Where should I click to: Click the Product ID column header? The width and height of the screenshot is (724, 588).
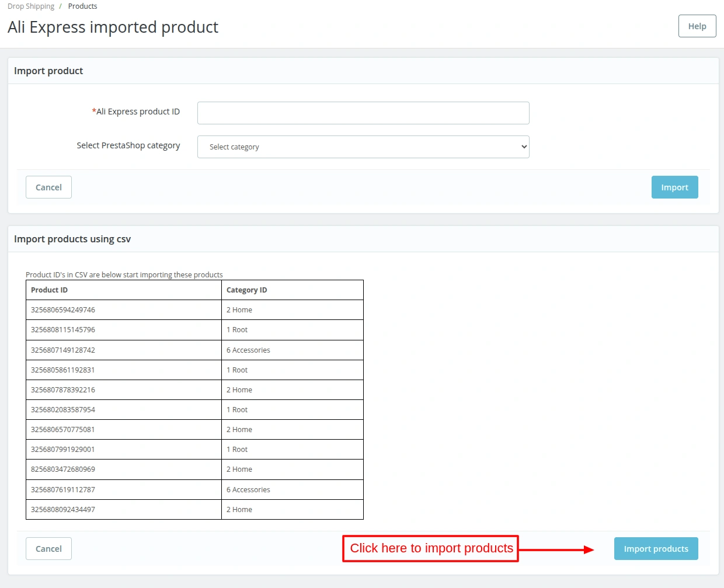coord(49,290)
